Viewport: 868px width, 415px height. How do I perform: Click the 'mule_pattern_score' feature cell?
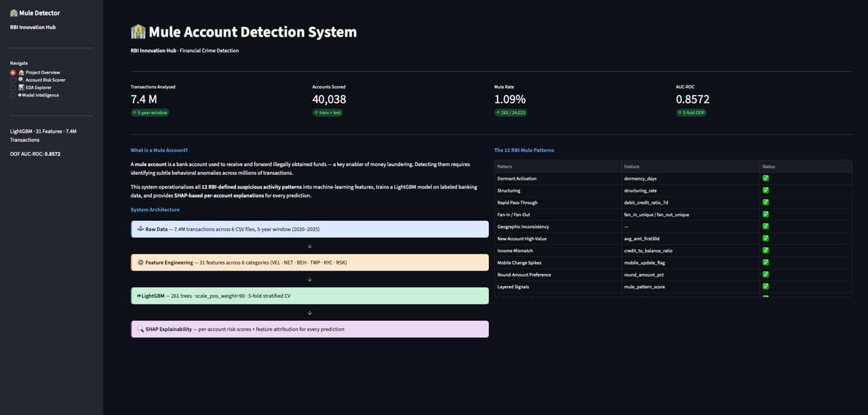click(x=690, y=287)
